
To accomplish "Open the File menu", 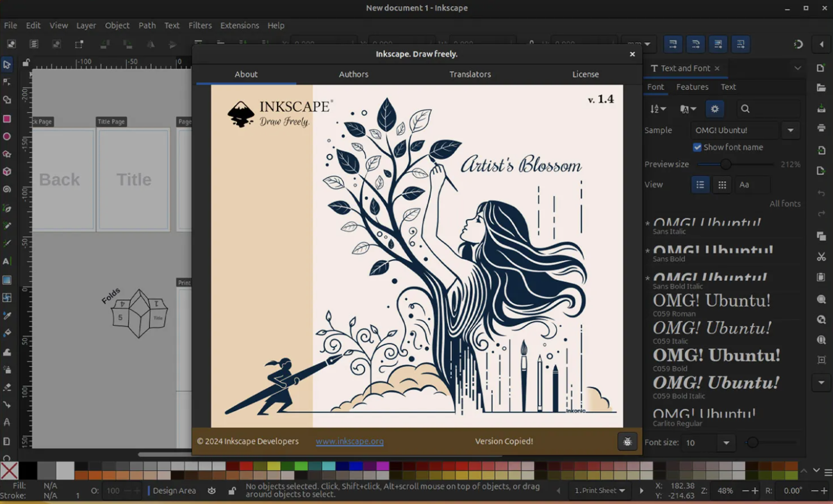I will (11, 26).
